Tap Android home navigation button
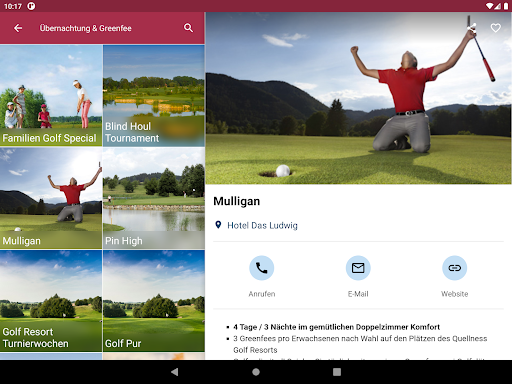 (x=256, y=372)
